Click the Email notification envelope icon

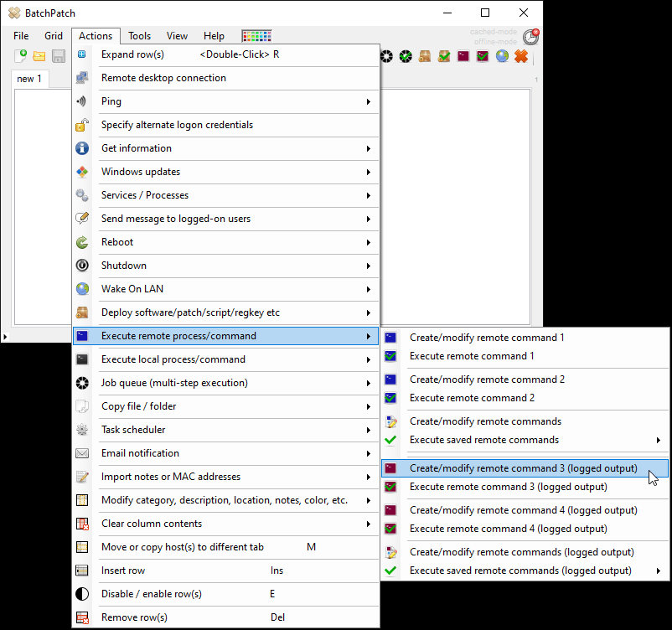click(82, 453)
